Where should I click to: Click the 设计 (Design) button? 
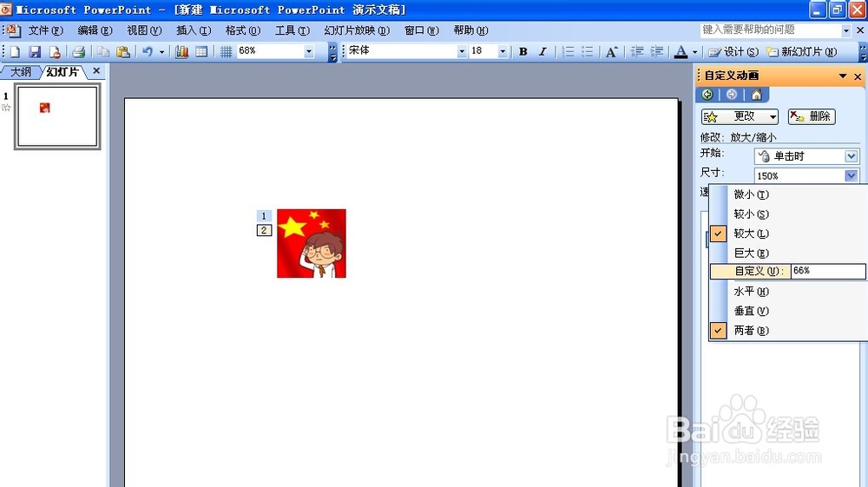click(733, 51)
